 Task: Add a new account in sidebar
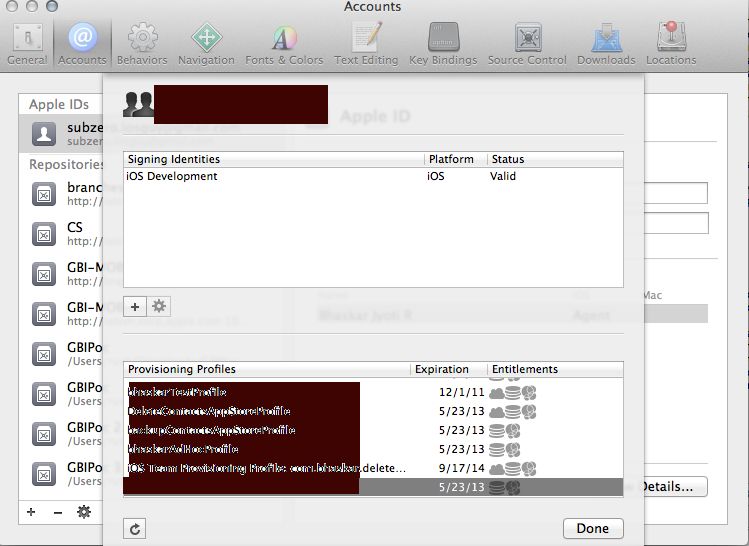tap(31, 512)
